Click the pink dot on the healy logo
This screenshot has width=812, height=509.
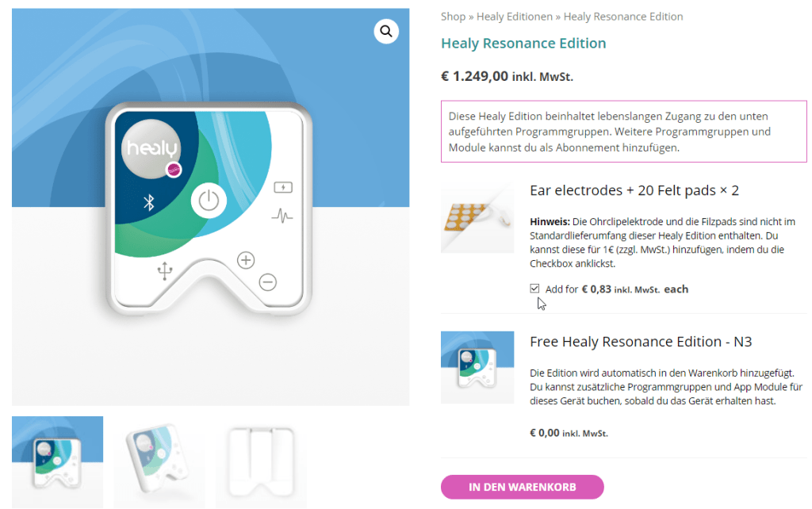[174, 170]
